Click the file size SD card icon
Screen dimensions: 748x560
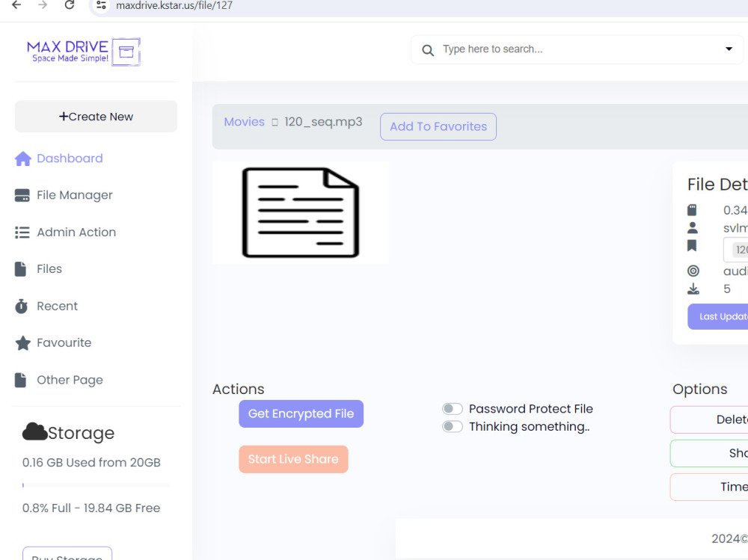click(x=692, y=210)
